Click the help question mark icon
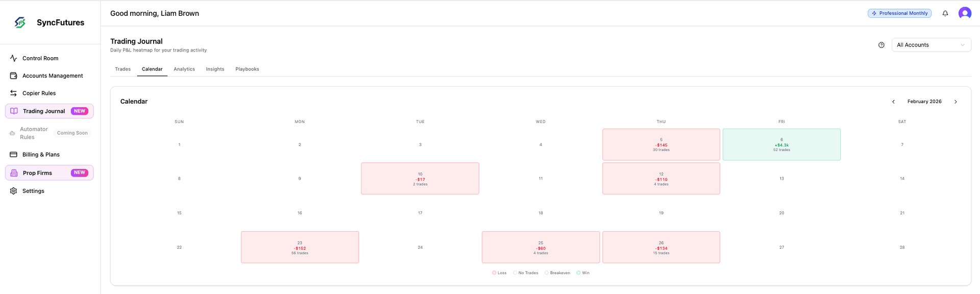 click(881, 45)
